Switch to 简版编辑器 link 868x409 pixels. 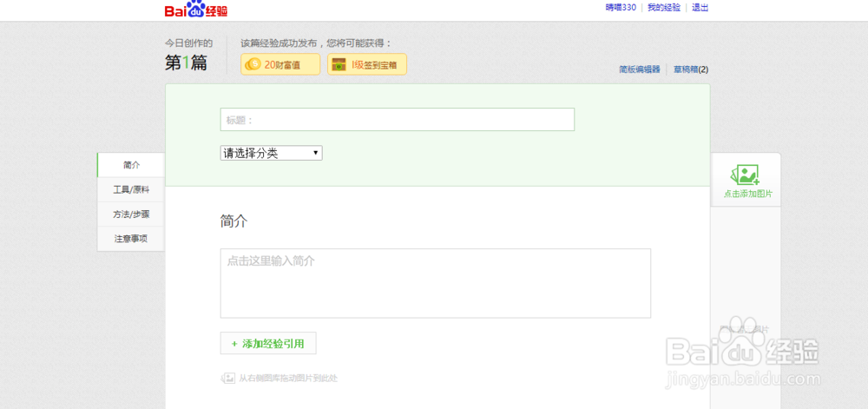click(x=640, y=69)
